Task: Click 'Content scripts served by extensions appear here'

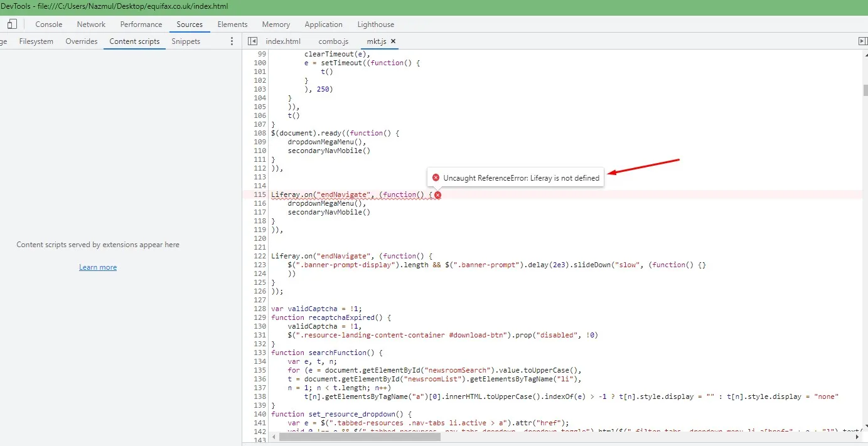Action: (x=98, y=245)
